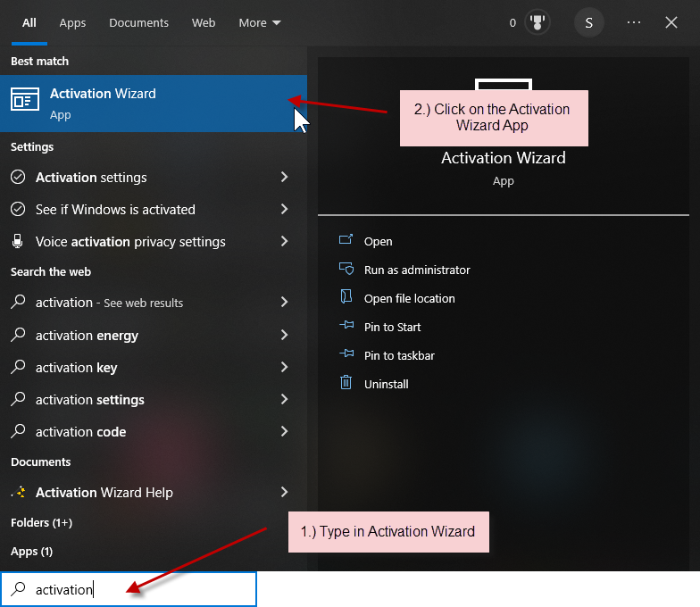
Task: Expand the See if Windows is activated arrow
Action: coord(284,209)
